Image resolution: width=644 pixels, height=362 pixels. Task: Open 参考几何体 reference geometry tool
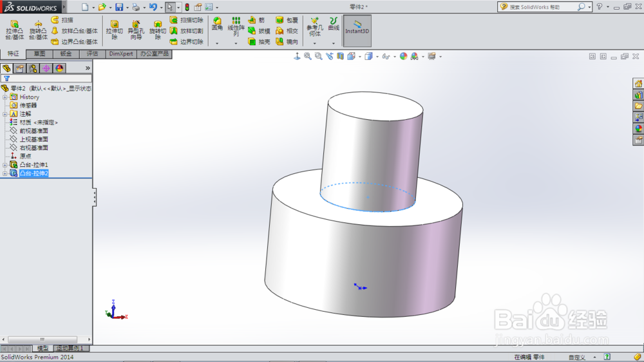315,26
